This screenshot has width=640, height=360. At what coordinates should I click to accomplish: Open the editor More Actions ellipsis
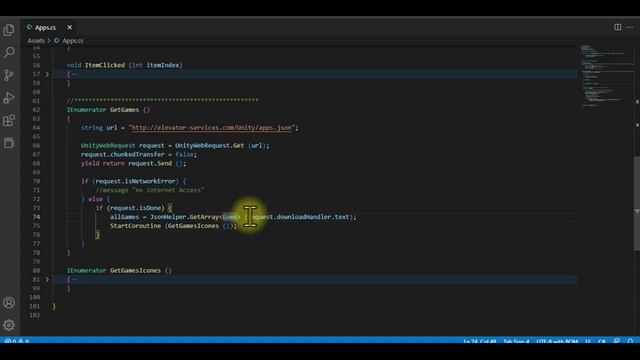(x=630, y=27)
